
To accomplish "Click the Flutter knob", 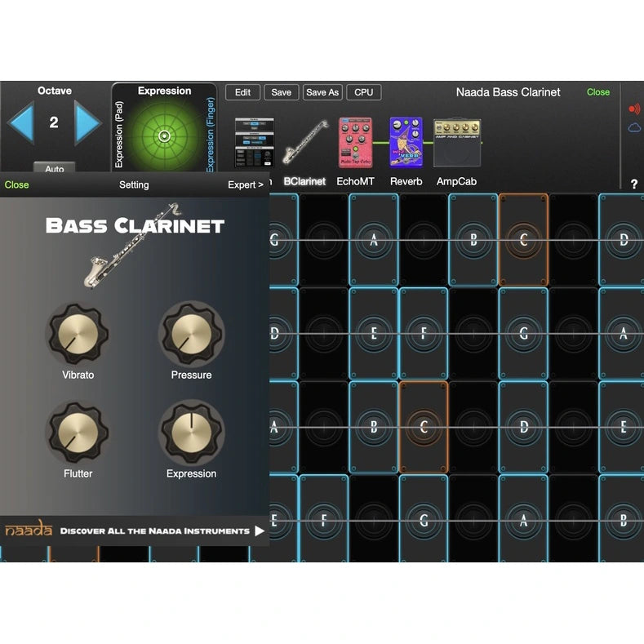I will [78, 433].
